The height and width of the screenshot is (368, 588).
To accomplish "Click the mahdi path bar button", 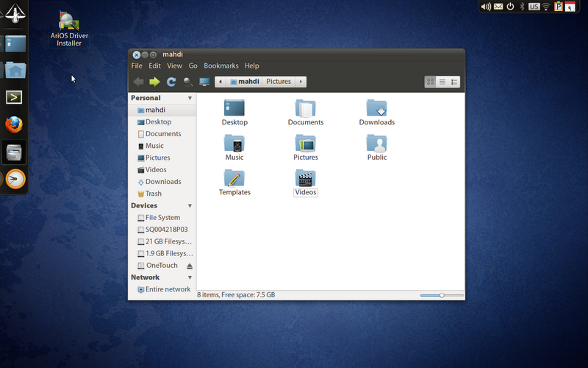I will (x=244, y=82).
